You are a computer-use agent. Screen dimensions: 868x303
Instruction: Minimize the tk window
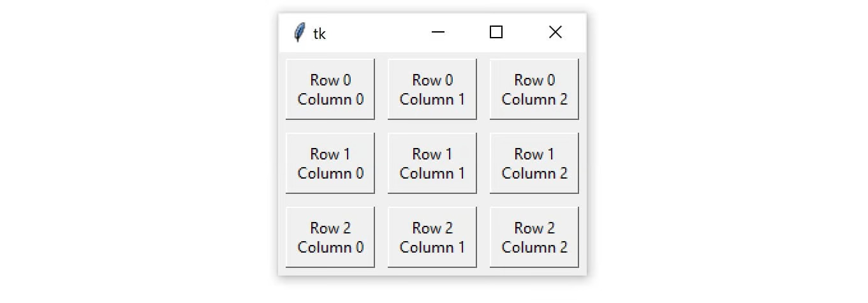[x=438, y=33]
